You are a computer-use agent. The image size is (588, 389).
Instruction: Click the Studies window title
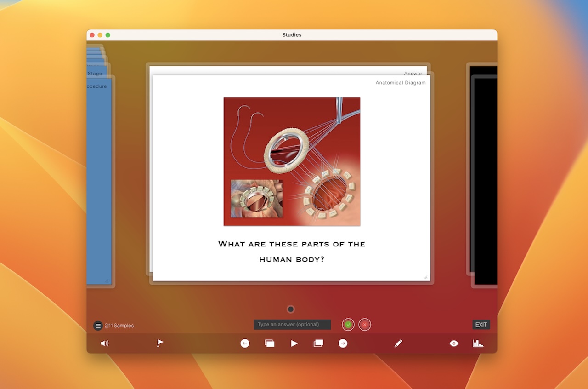[292, 35]
